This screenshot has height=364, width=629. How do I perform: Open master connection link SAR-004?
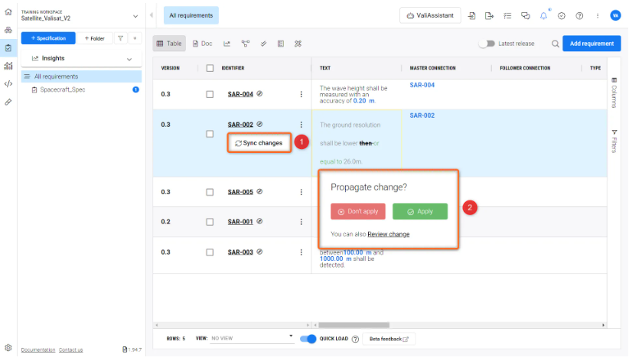click(422, 85)
